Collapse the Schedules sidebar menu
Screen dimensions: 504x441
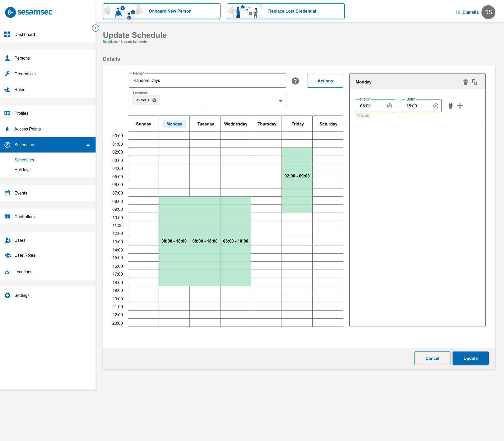pyautogui.click(x=88, y=145)
